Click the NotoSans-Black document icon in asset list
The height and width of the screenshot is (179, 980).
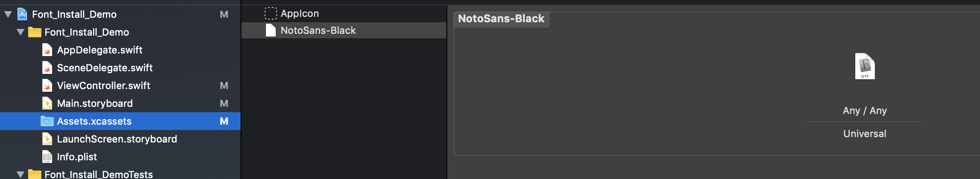tap(270, 30)
